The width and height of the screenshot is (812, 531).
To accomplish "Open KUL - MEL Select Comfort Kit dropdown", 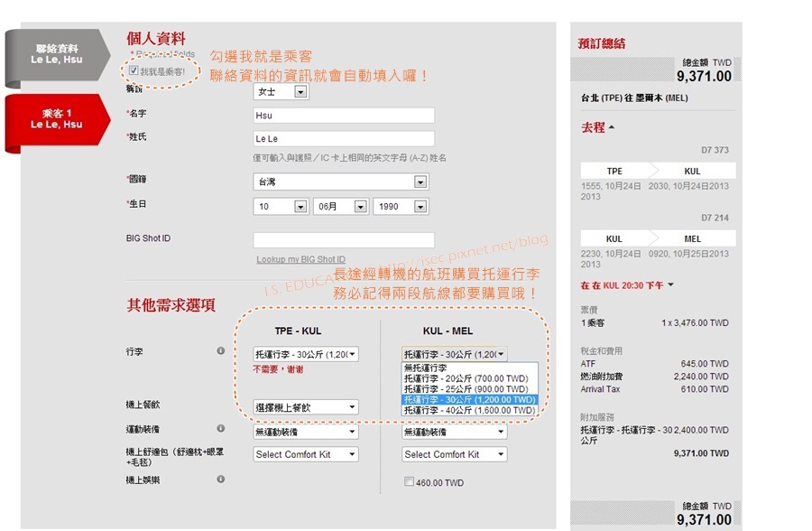I will pos(454,454).
